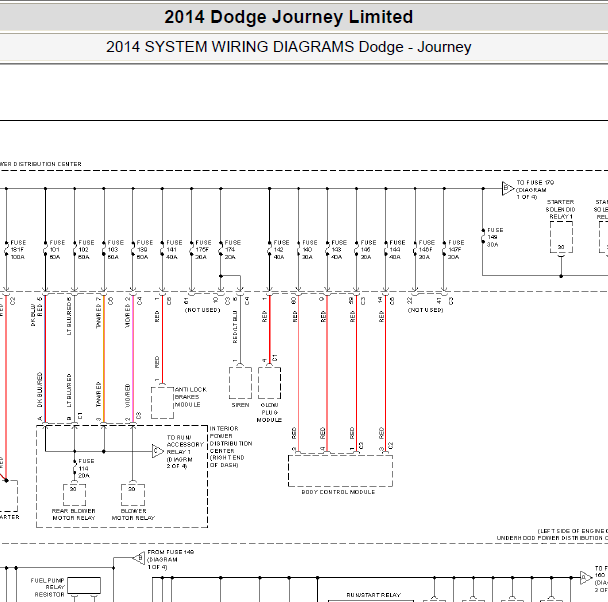Click the BLOWER MOTOR RELAY label
Viewport: 608px width, 602px height.
coord(133,514)
